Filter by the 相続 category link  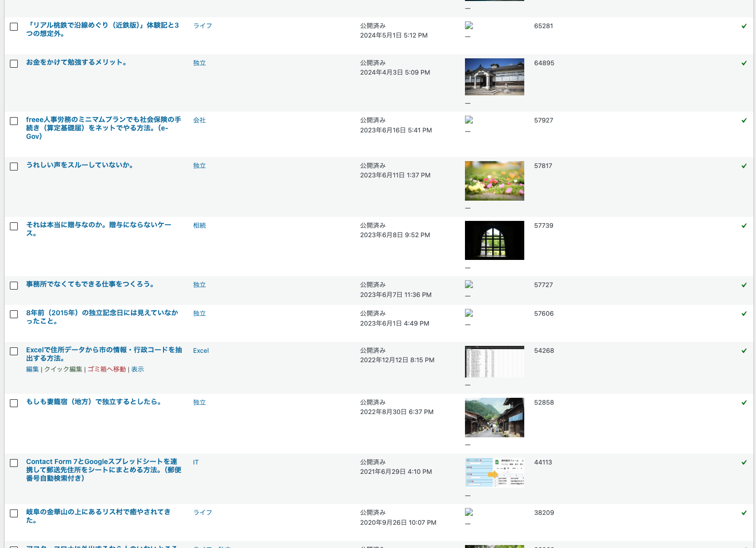pyautogui.click(x=200, y=225)
